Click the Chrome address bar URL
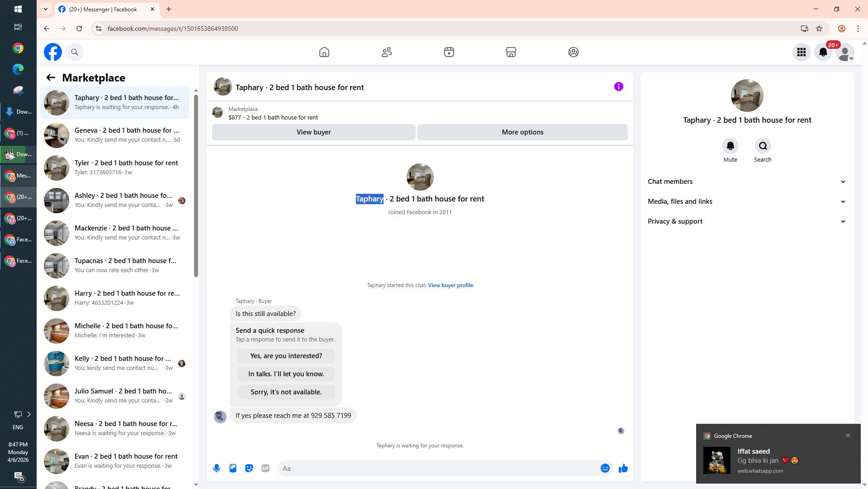 tap(173, 29)
